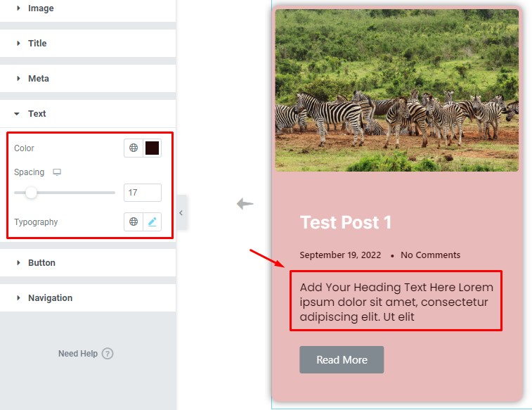Viewport: 532px width, 410px height.
Task: Open the Typography edit pencil icon
Action: (153, 222)
